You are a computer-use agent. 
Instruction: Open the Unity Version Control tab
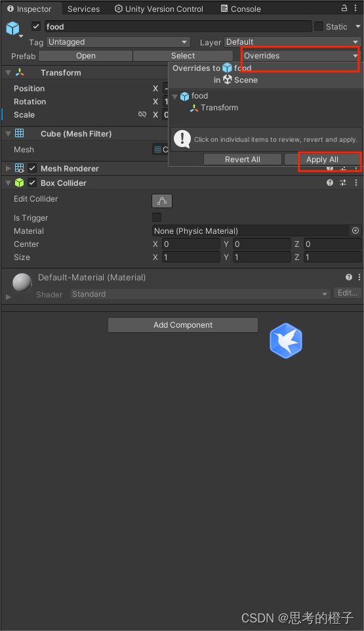(159, 9)
